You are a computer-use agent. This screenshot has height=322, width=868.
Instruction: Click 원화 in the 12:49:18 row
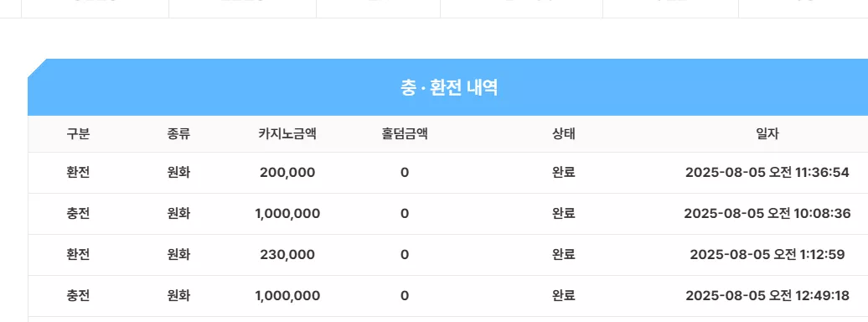178,295
